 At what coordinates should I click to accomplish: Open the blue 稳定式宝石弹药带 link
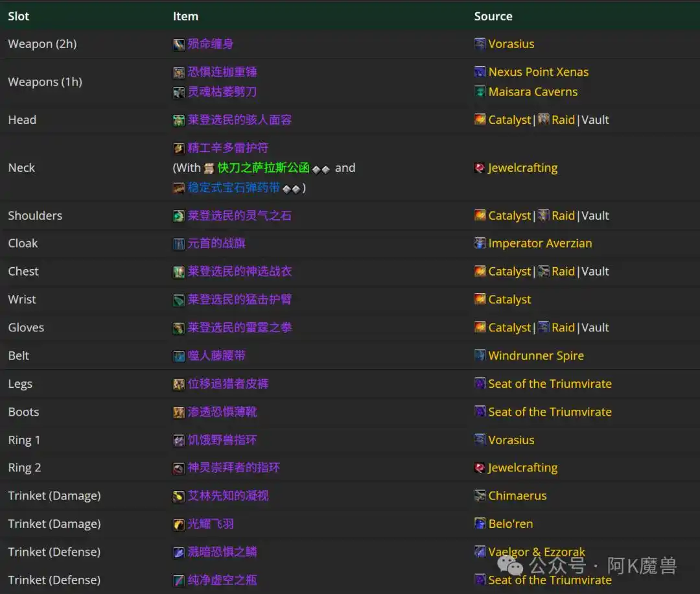click(x=233, y=188)
